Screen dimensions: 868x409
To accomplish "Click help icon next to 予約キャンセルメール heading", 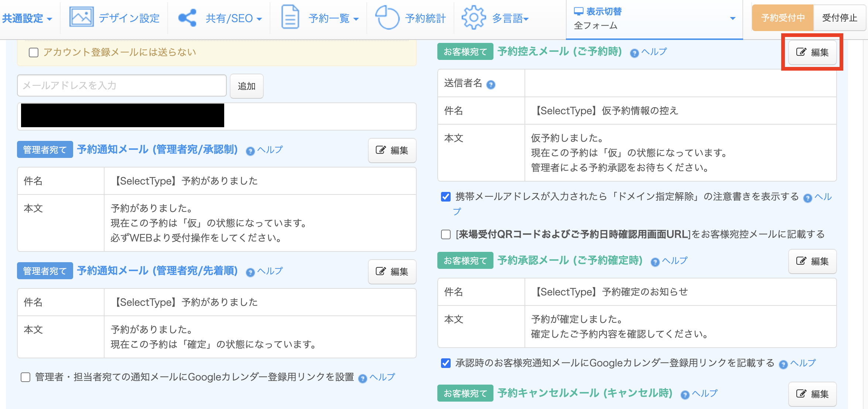I will point(685,395).
